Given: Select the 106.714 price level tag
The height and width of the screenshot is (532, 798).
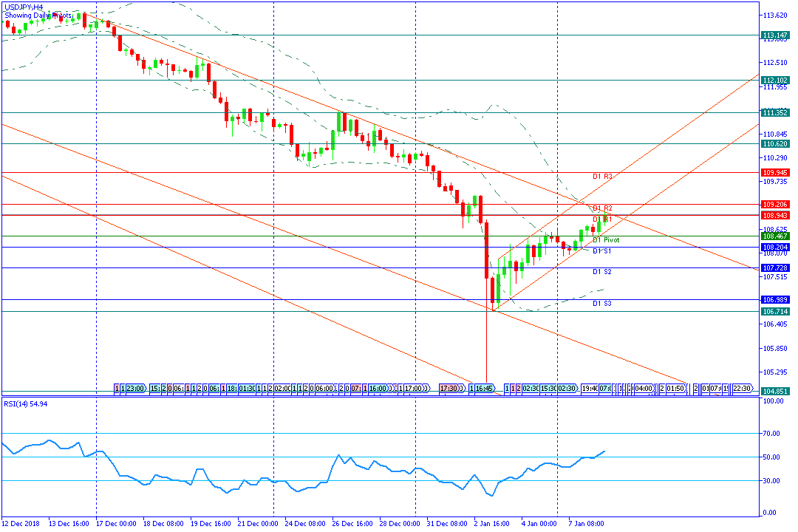Looking at the screenshot, I should point(774,312).
